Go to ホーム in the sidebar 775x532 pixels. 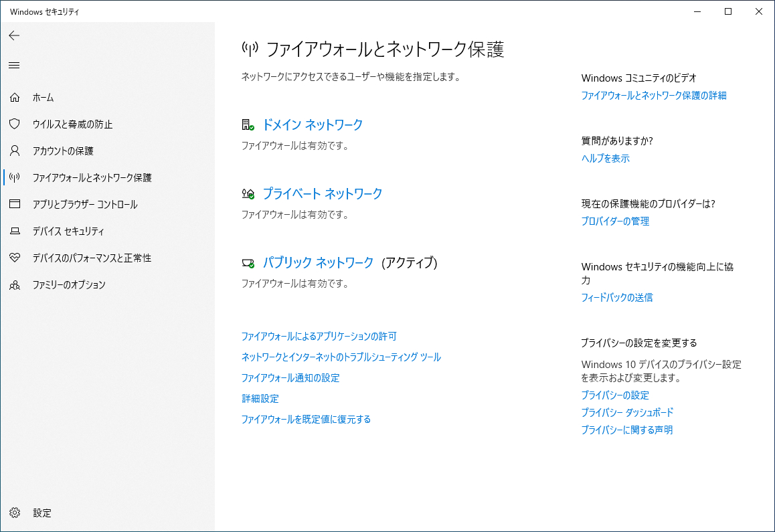click(43, 98)
